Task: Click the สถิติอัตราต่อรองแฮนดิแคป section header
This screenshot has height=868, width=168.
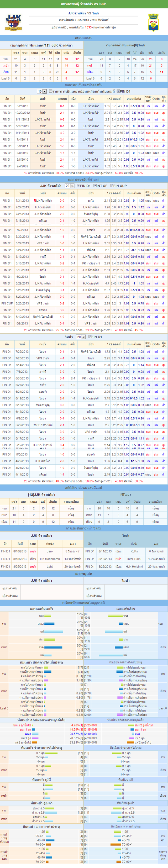Action: 84,488
